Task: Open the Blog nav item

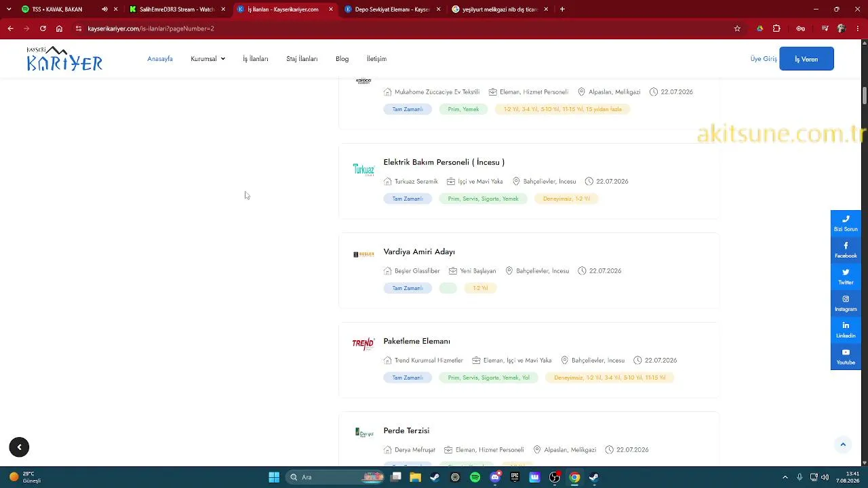Action: tap(342, 59)
